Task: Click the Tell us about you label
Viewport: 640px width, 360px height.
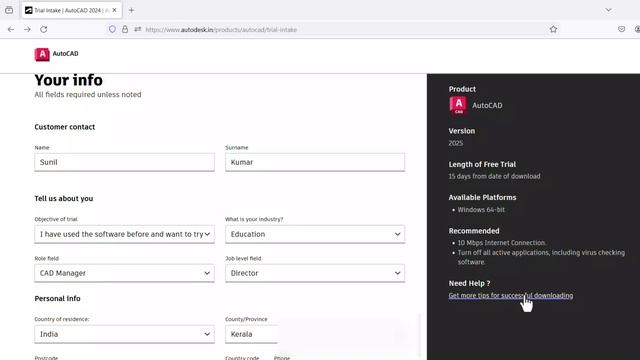Action: [64, 198]
